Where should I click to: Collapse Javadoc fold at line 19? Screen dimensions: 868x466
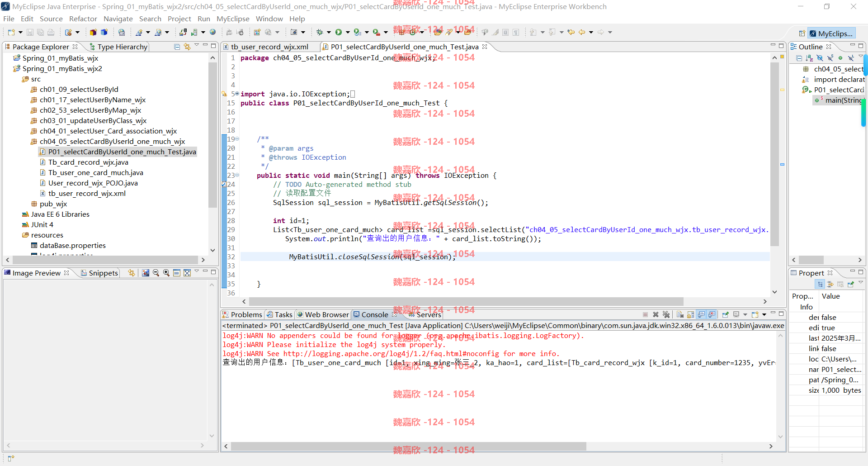click(237, 139)
